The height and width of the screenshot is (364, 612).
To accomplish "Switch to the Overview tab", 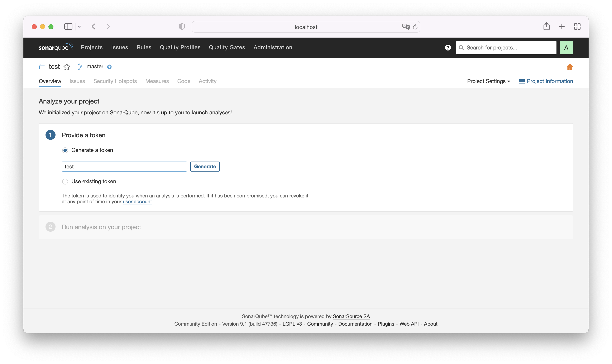I will (x=50, y=81).
